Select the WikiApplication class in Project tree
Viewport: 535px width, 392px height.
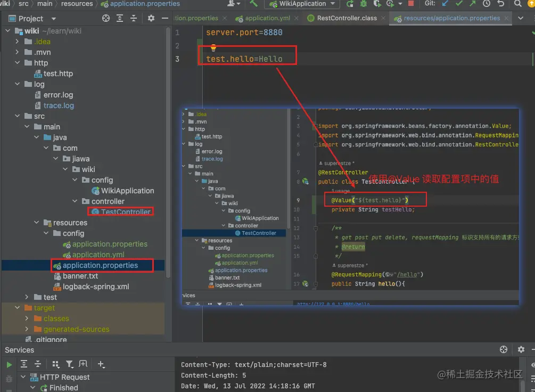[123, 191]
